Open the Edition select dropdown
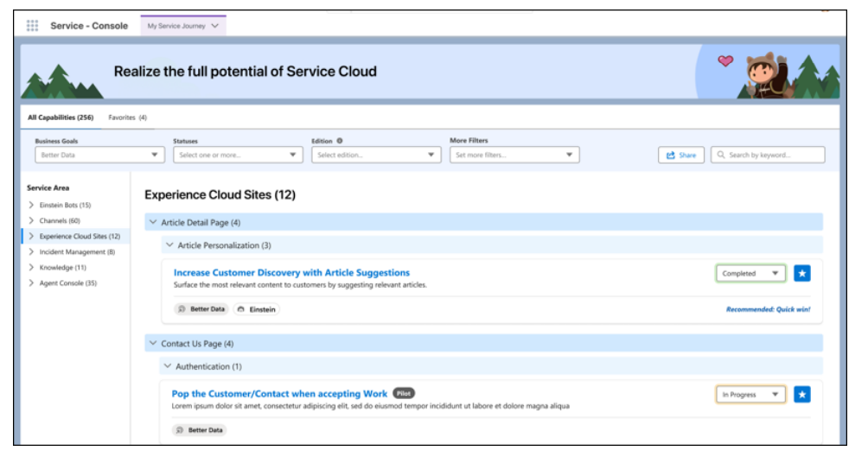This screenshot has height=457, width=868. pyautogui.click(x=375, y=156)
